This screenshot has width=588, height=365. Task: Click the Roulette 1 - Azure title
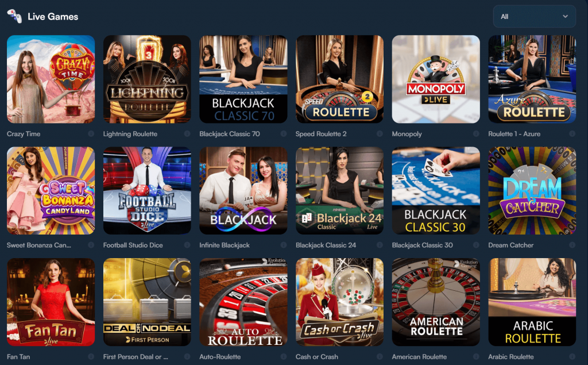point(514,134)
